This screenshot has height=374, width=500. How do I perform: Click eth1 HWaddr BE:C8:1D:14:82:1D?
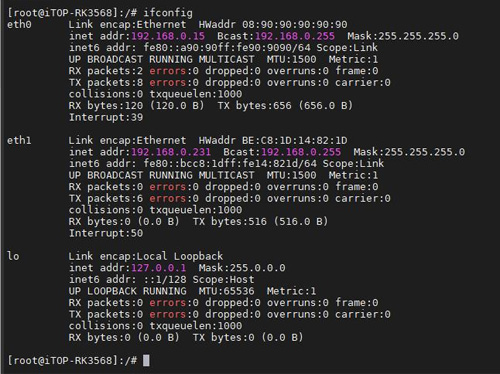pos(294,140)
